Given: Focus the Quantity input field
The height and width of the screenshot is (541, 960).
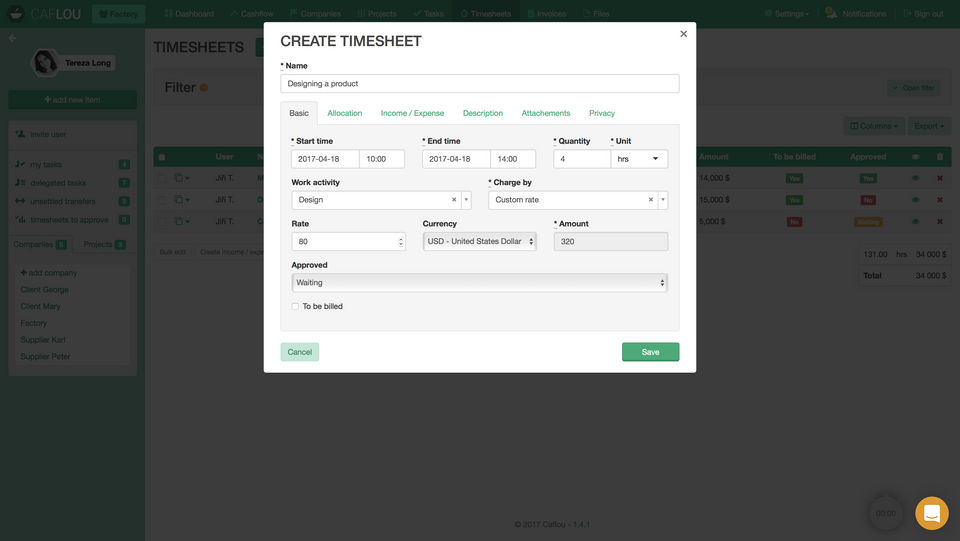Looking at the screenshot, I should tap(582, 159).
